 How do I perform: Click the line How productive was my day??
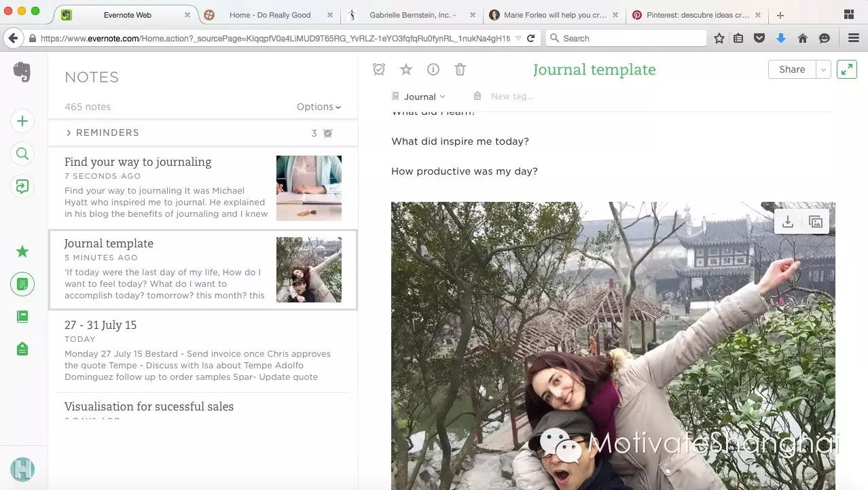point(465,171)
